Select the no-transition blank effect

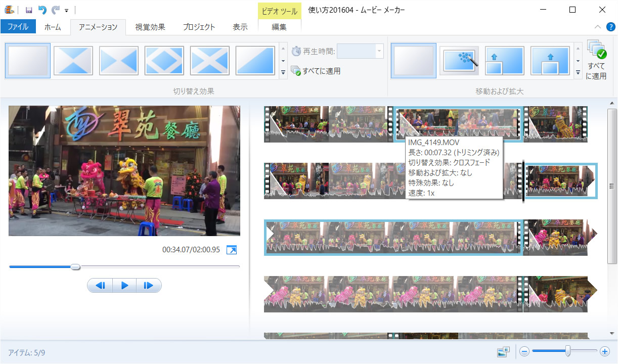(x=27, y=60)
